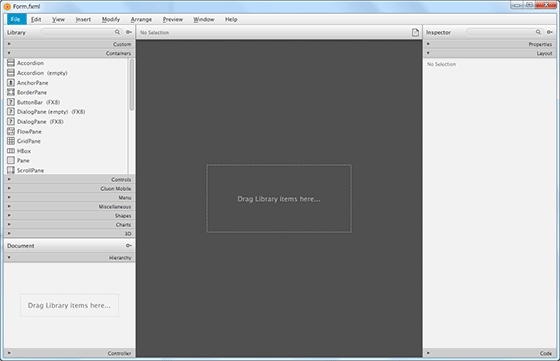Select the FlowPane icon
The width and height of the screenshot is (560, 361).
click(x=11, y=131)
